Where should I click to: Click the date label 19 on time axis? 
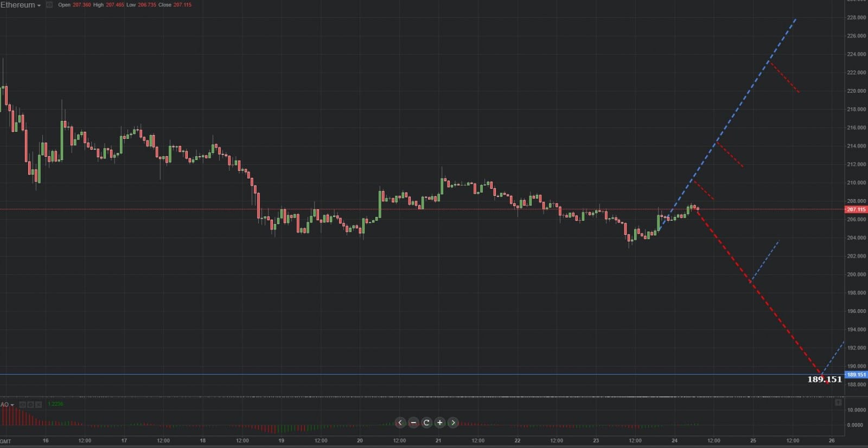pyautogui.click(x=281, y=440)
